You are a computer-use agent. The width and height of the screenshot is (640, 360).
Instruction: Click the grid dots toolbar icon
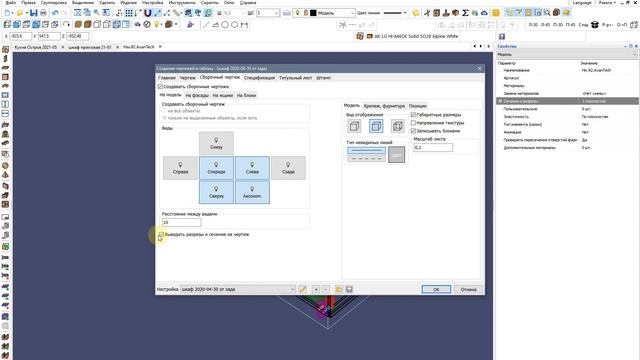(x=129, y=13)
